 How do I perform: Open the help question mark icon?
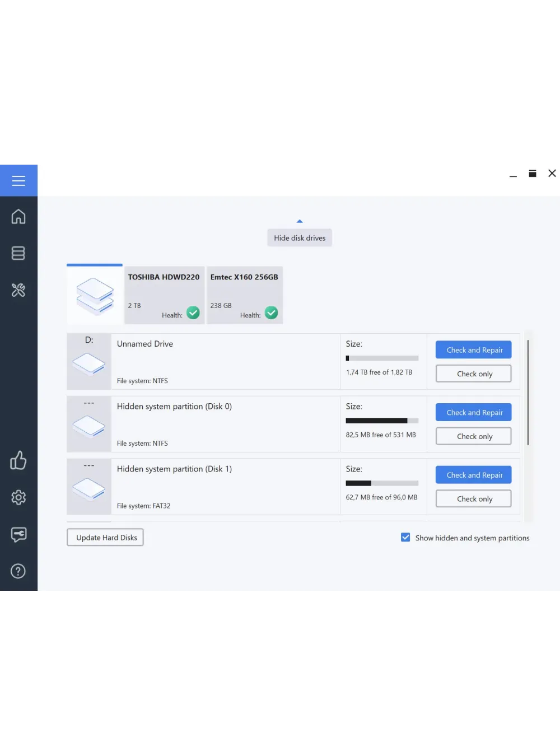click(x=18, y=571)
